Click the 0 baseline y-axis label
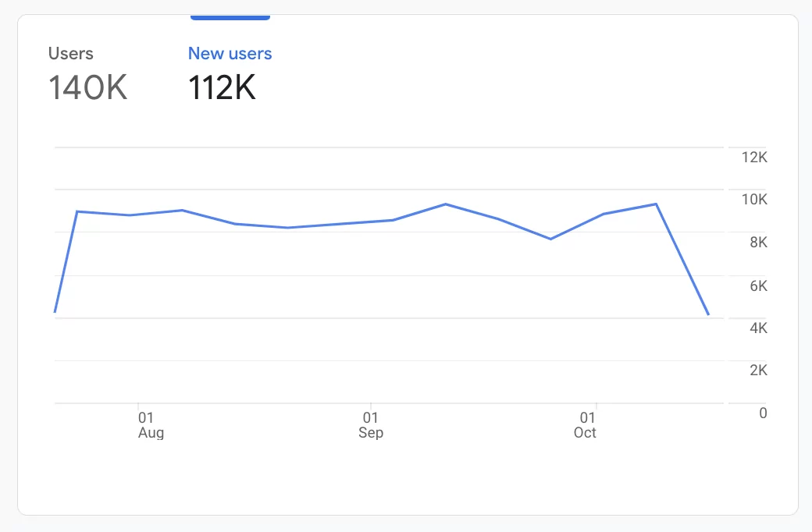The image size is (812, 532). (x=763, y=413)
